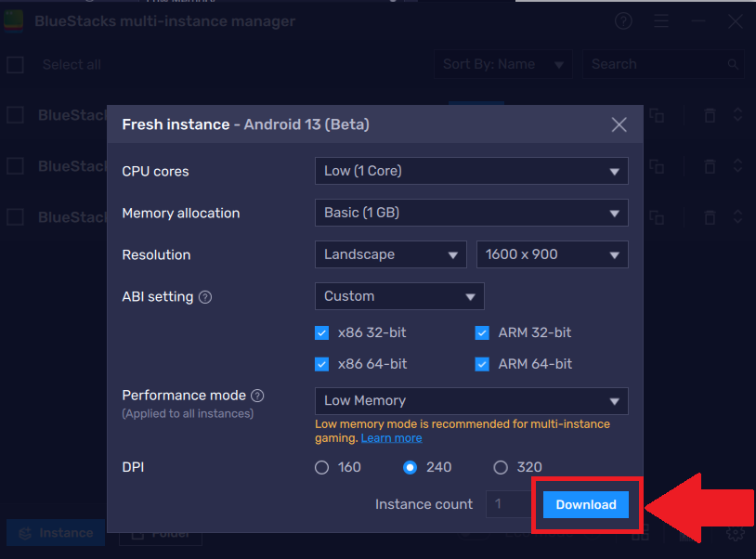Open the Memory allocation dropdown
The image size is (756, 559).
[471, 213]
